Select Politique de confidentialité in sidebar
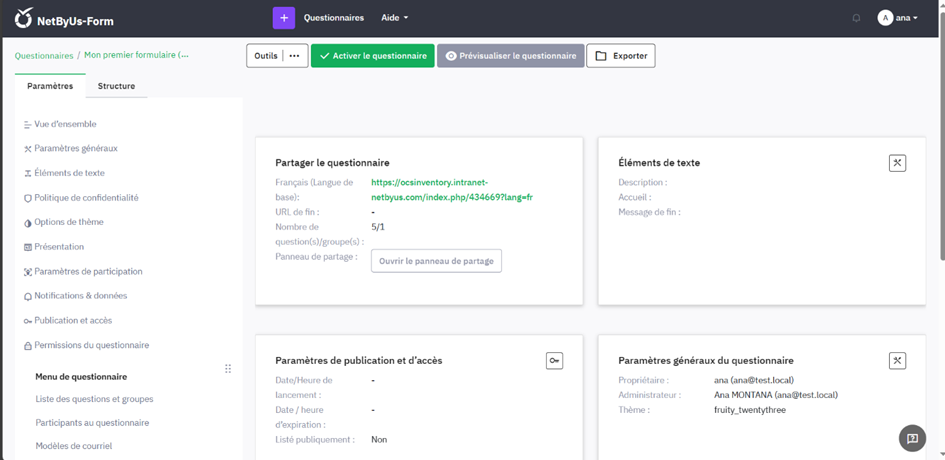The image size is (945, 460). point(86,198)
